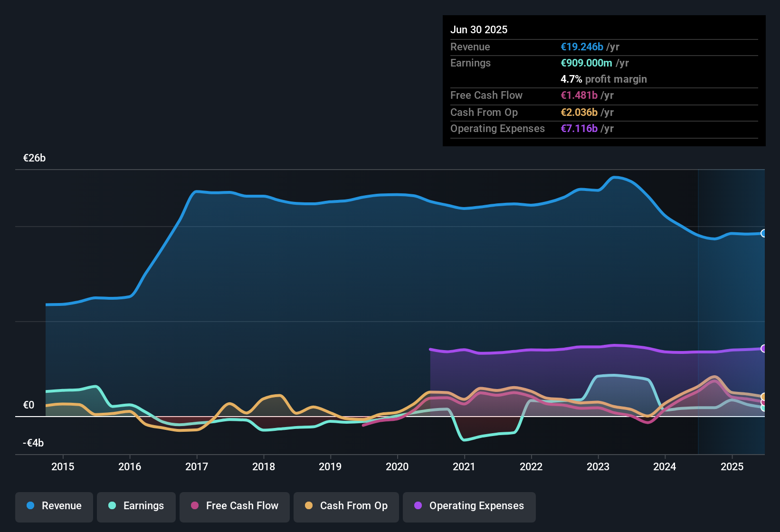Click the 2025 x-axis year label
Image resolution: width=780 pixels, height=532 pixels.
732,467
